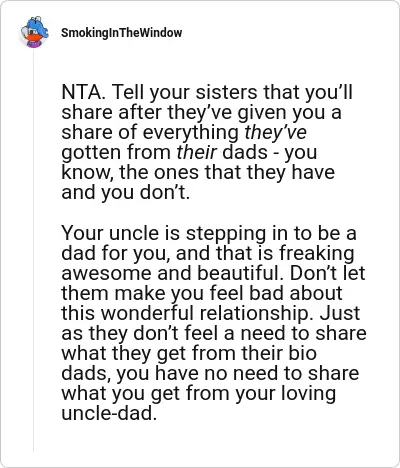This screenshot has height=468, width=400.
Task: Select the "NTA" verdict word
Action: (x=82, y=92)
